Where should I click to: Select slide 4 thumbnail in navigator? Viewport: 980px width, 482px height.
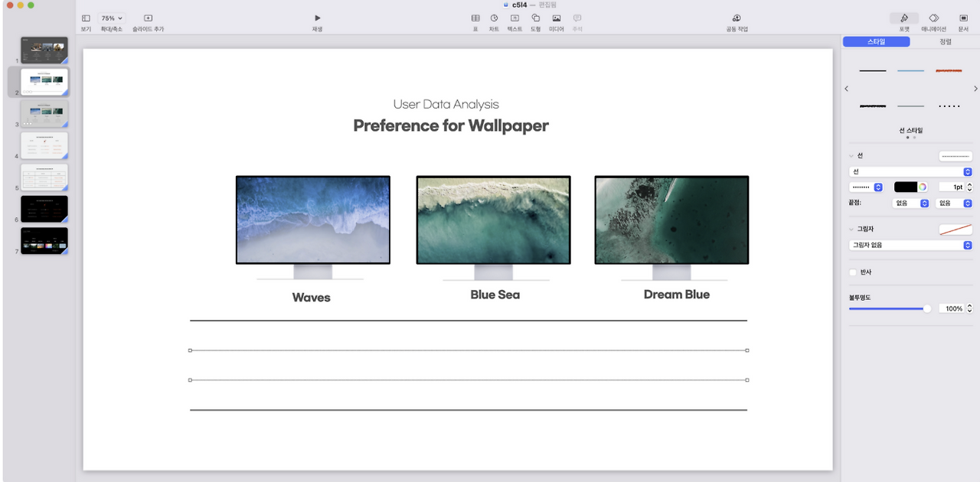click(x=44, y=145)
